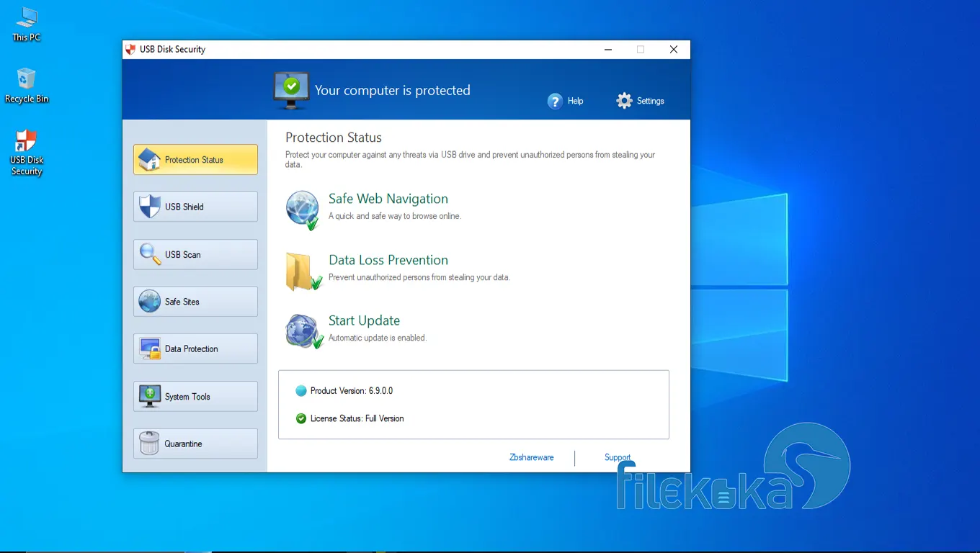980x553 pixels.
Task: Click the Data Loss Prevention folder icon
Action: pos(303,271)
